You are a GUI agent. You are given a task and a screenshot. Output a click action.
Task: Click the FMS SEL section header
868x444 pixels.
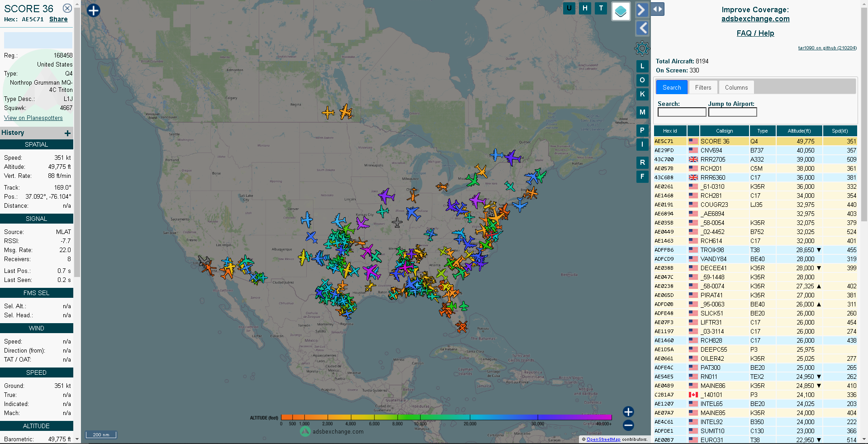[37, 293]
